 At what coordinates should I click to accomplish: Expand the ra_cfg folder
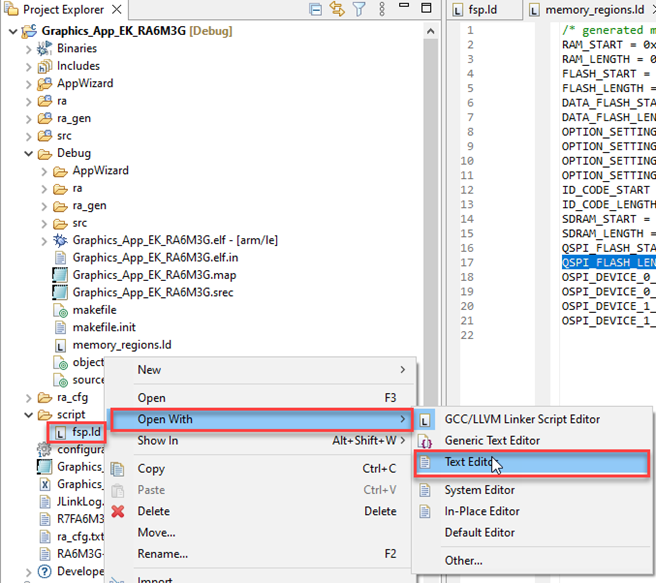point(28,398)
